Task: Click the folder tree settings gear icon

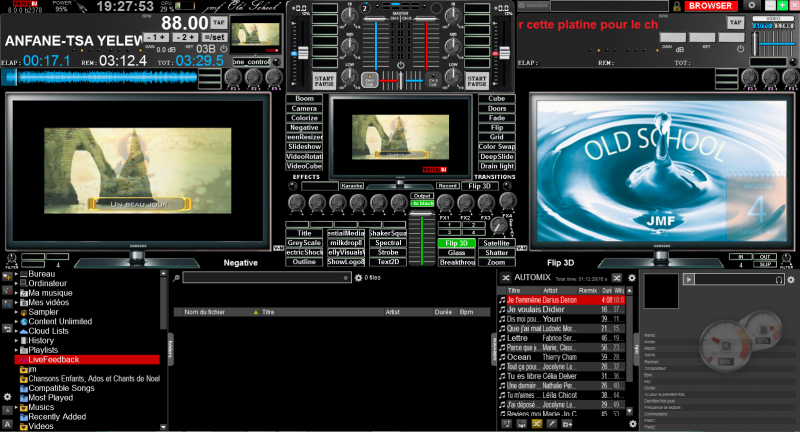Action: point(7,396)
